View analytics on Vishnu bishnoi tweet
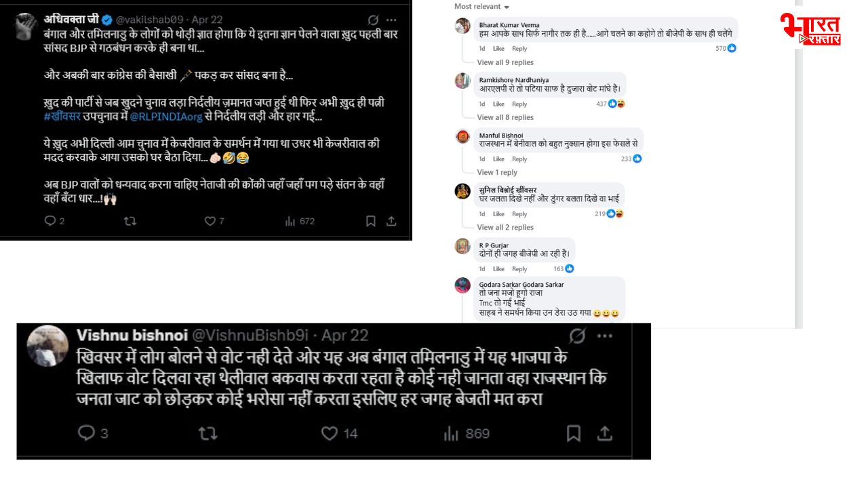Screen dimensions: 868x488 [x=467, y=433]
